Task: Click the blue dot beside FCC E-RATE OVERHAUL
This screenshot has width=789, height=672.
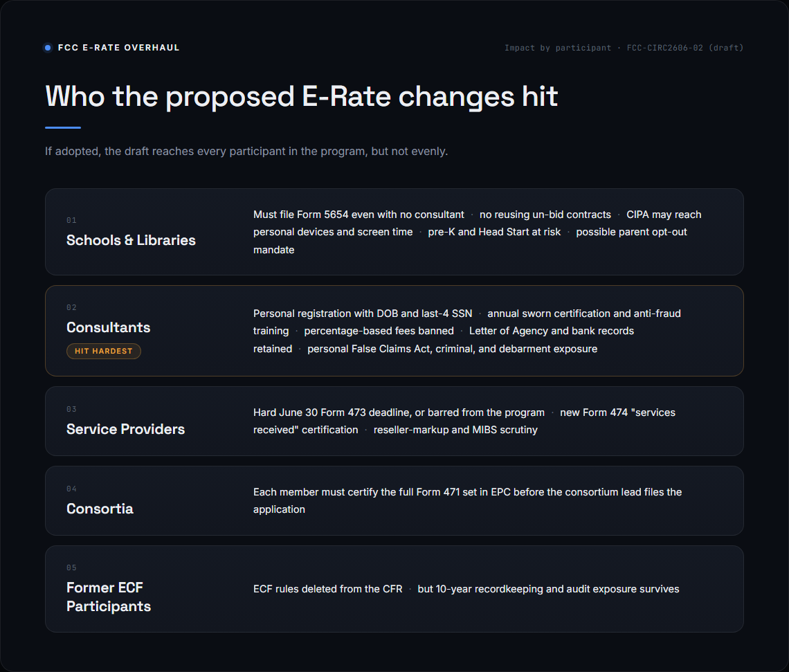Action: point(48,48)
